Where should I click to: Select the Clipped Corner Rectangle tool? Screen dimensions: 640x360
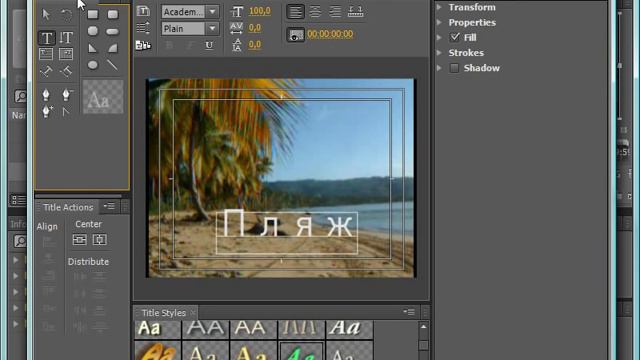click(x=93, y=31)
